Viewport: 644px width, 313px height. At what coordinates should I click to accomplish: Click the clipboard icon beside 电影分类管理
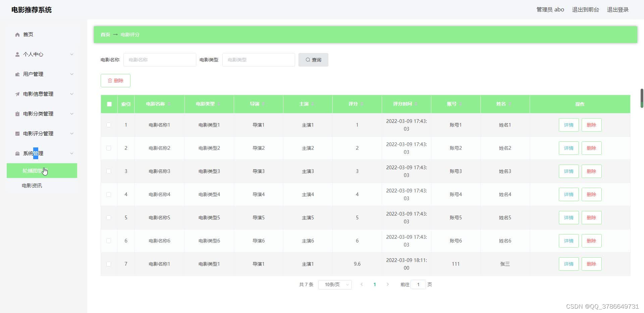(x=17, y=114)
